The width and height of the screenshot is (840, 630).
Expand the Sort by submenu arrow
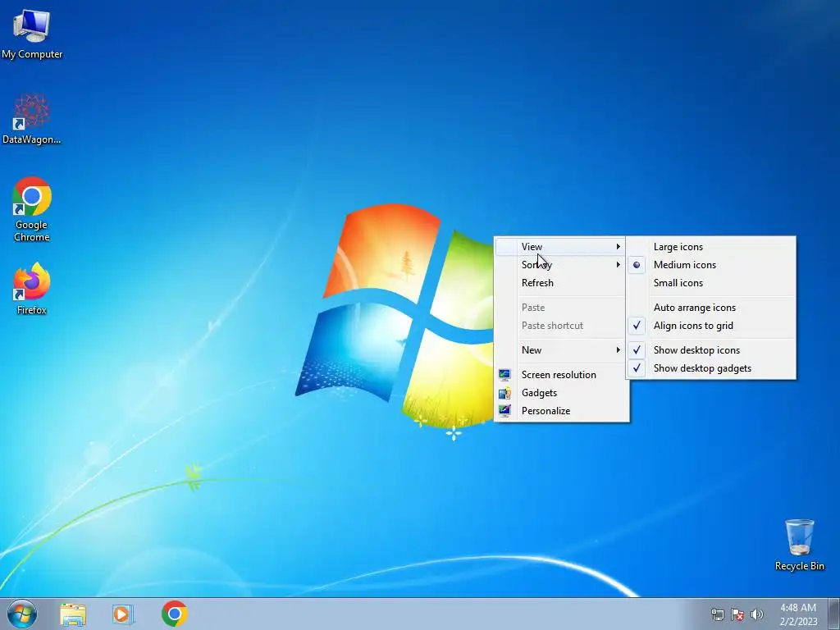click(x=618, y=265)
